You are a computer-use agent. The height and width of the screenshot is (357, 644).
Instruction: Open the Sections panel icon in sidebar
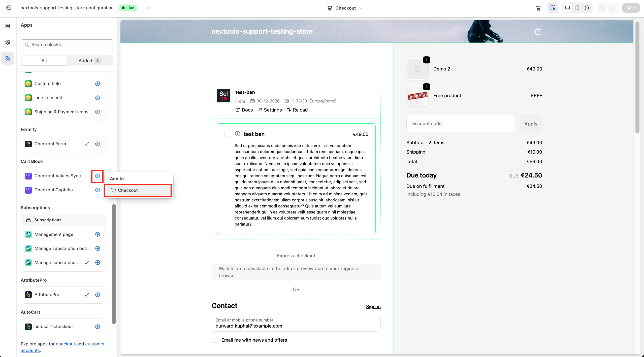[x=8, y=26]
